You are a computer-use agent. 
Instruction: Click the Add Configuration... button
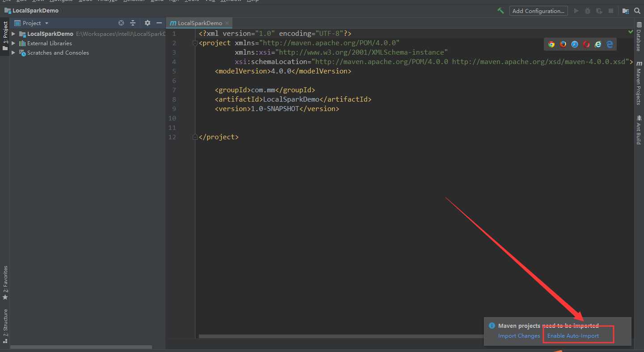[538, 11]
